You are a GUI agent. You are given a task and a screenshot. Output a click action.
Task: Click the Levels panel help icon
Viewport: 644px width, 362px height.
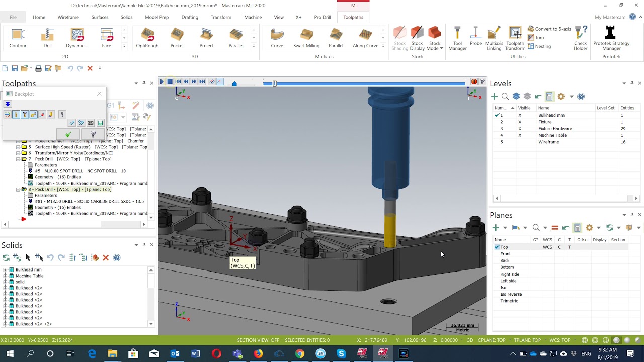click(581, 96)
